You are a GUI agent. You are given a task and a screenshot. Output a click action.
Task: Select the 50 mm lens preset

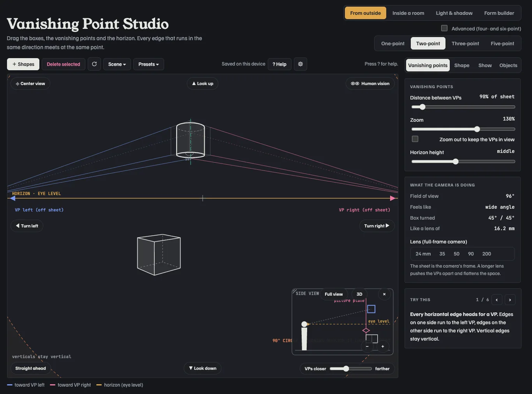pos(456,254)
